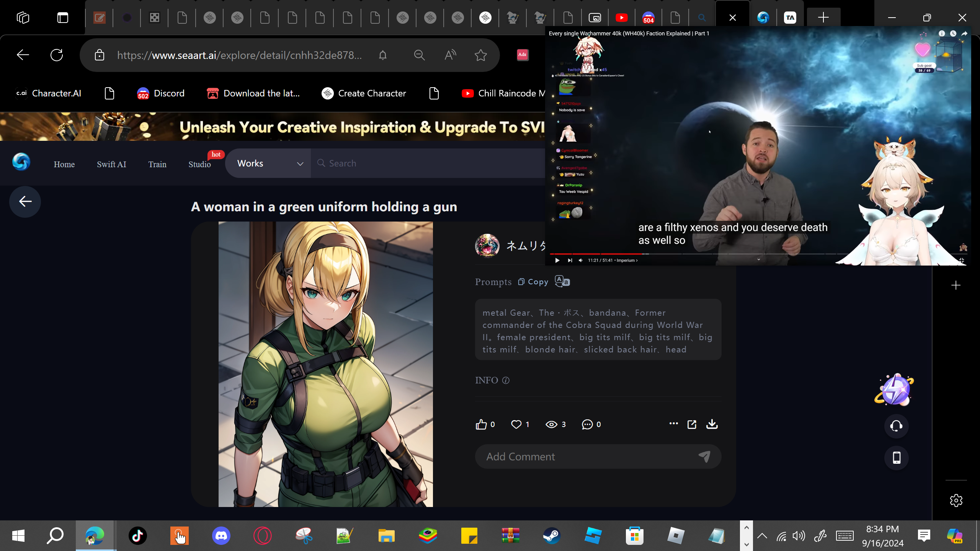Favorite the artwork with the heart
The image size is (980, 551).
(x=516, y=424)
